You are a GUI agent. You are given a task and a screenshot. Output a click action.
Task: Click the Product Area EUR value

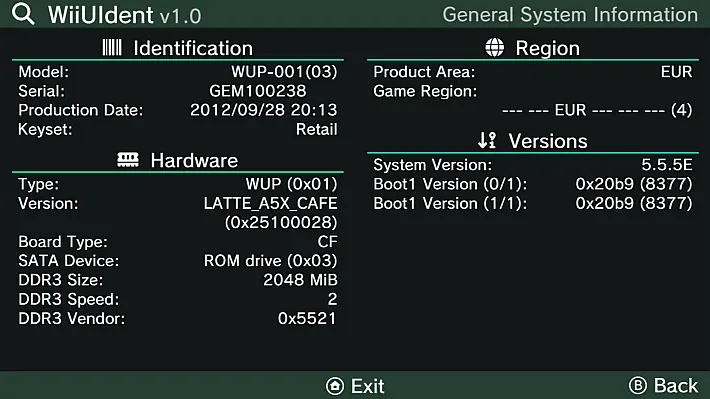[x=676, y=72]
